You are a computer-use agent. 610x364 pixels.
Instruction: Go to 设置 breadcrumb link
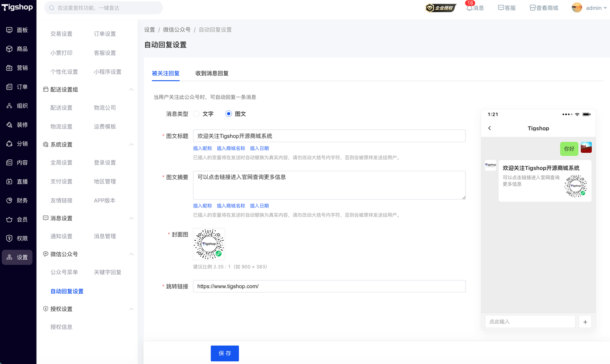[149, 30]
